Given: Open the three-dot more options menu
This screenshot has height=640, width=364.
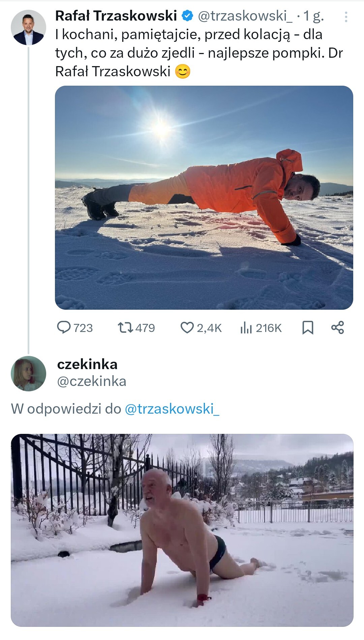Looking at the screenshot, I should tap(346, 17).
